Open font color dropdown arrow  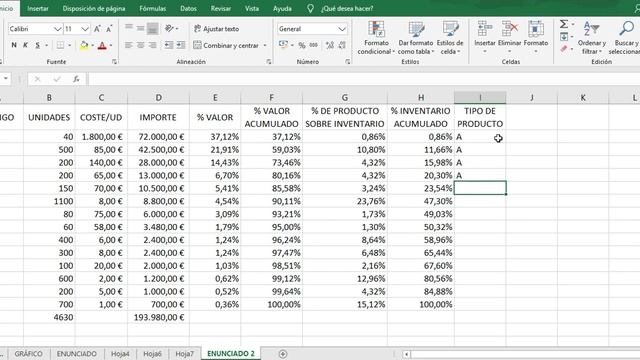[111, 45]
